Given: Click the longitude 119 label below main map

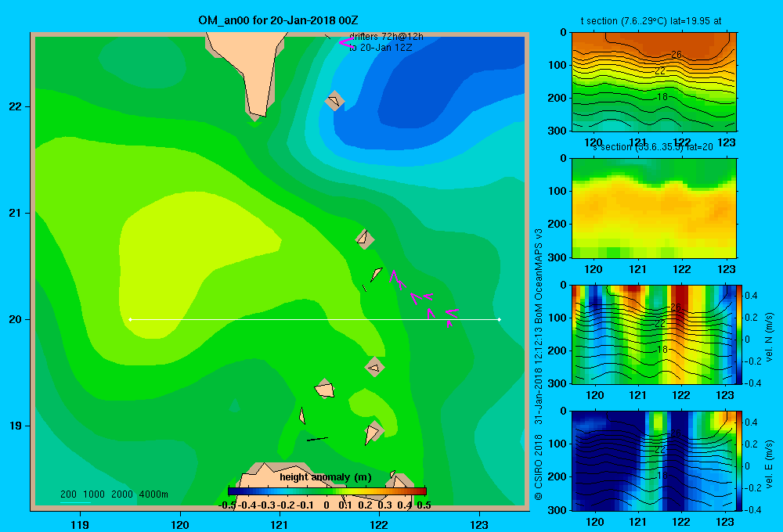Looking at the screenshot, I should 80,524.
